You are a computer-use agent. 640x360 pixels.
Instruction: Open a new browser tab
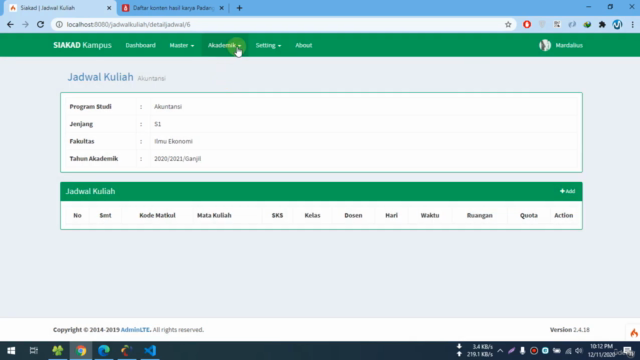[x=239, y=8]
